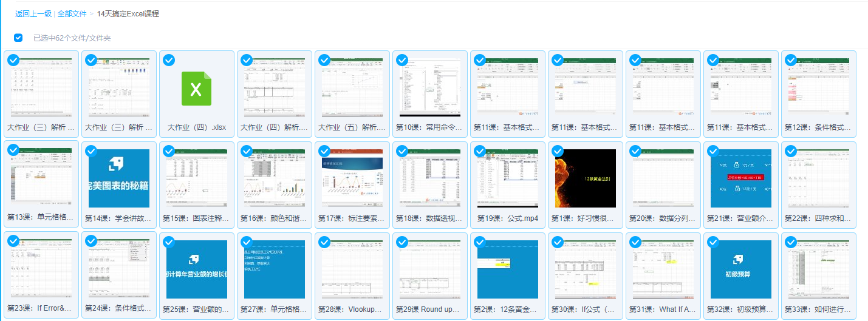Click the green Excel icon for 大作业（四）.xlsx

(196, 89)
